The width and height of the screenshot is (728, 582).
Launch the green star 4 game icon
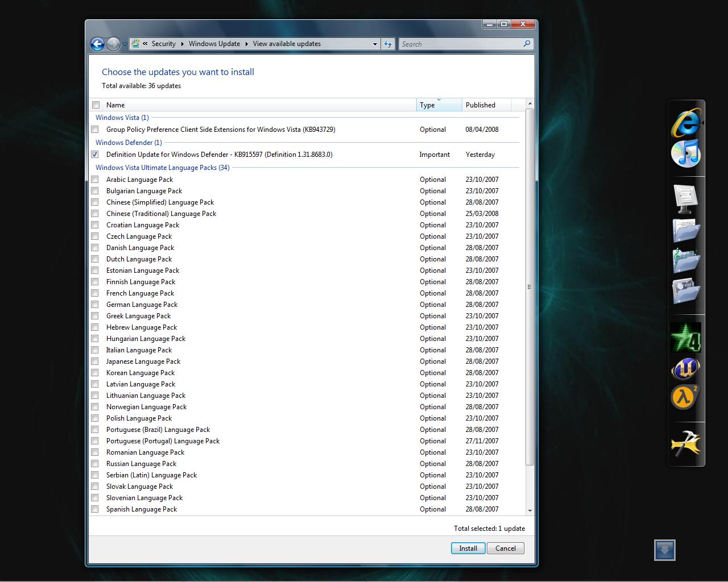[x=686, y=338]
